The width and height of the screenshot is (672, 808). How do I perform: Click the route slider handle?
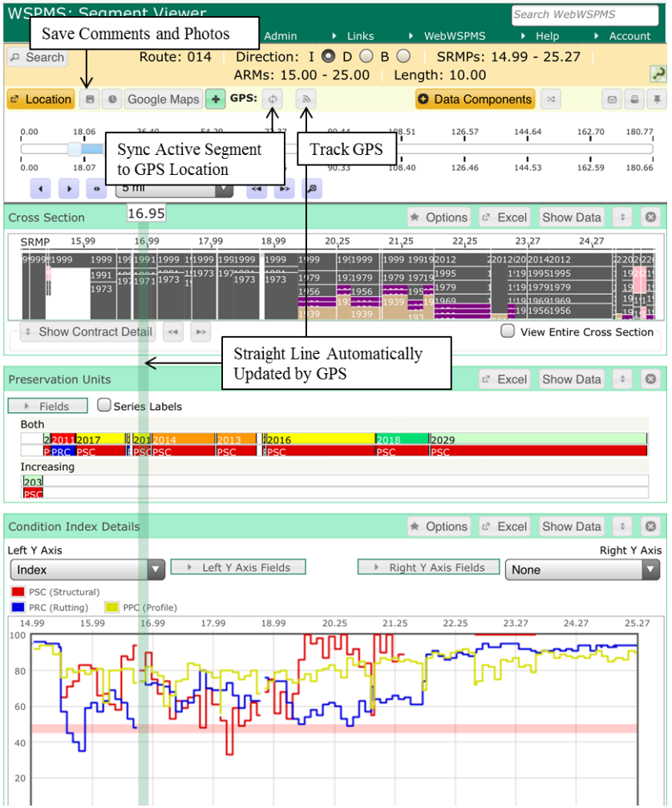coord(75,149)
